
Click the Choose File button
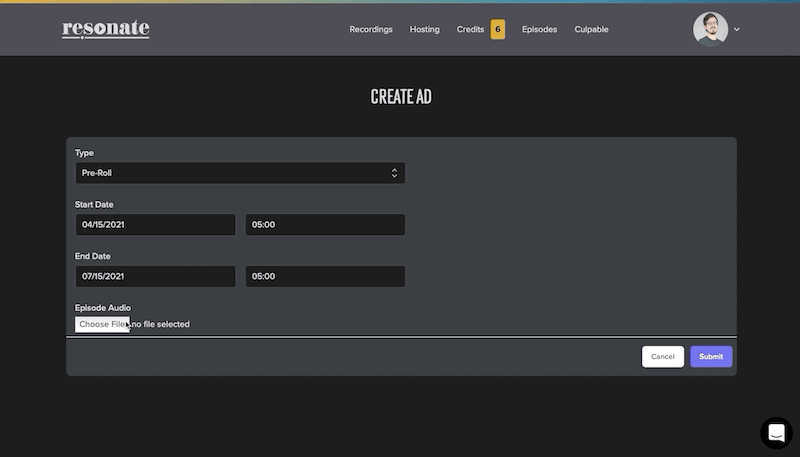(102, 324)
